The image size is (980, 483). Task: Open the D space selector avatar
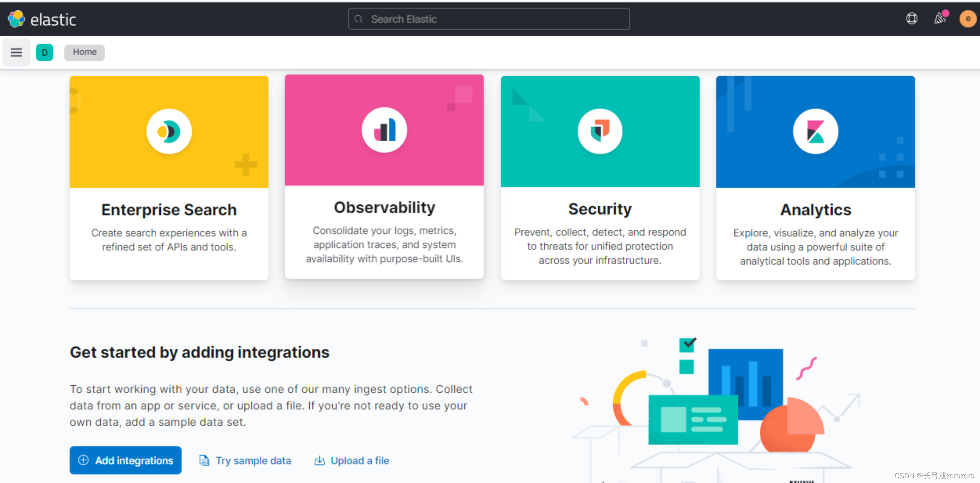point(45,52)
